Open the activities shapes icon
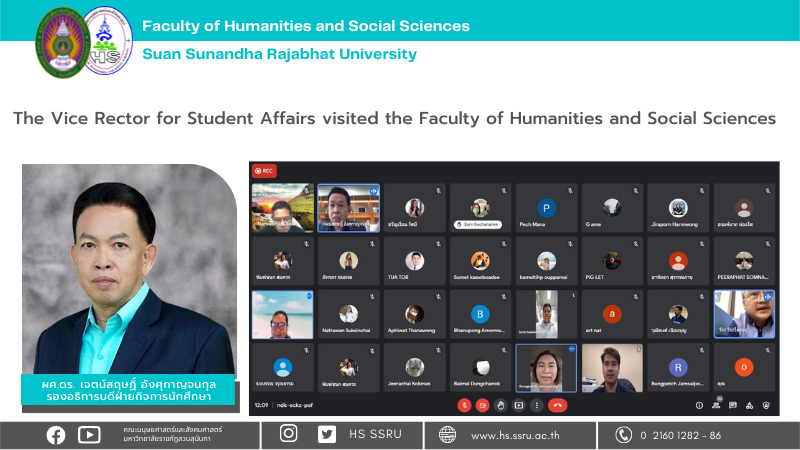This screenshot has width=800, height=450. pos(749,405)
